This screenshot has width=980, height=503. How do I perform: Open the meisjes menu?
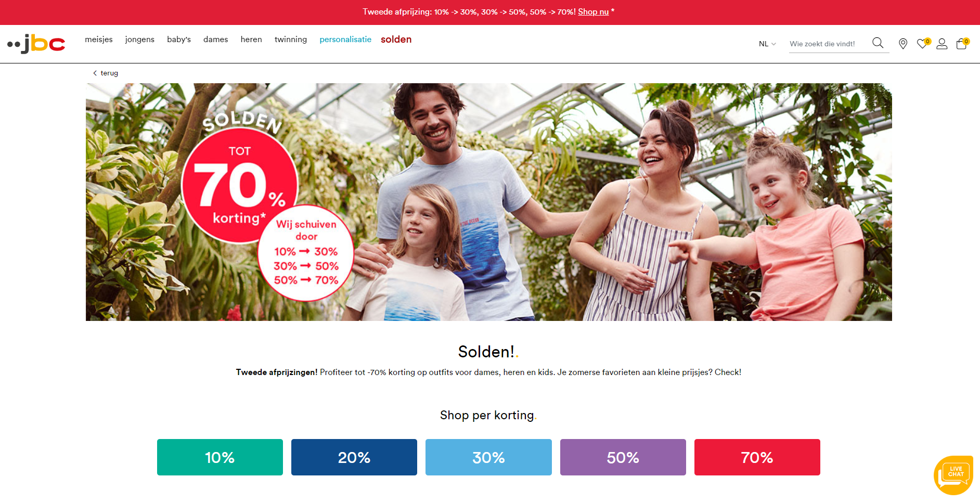(x=99, y=40)
